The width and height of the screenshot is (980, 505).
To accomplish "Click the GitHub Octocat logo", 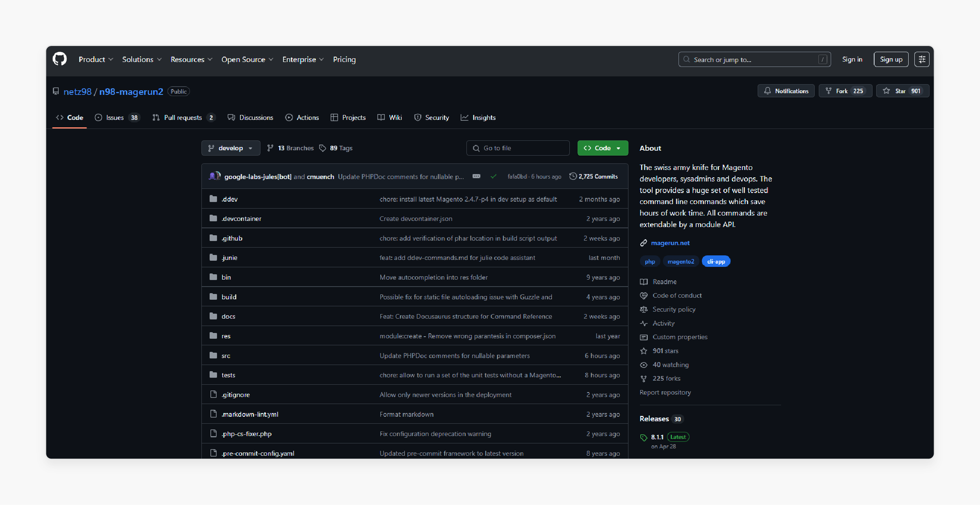I will (x=60, y=59).
